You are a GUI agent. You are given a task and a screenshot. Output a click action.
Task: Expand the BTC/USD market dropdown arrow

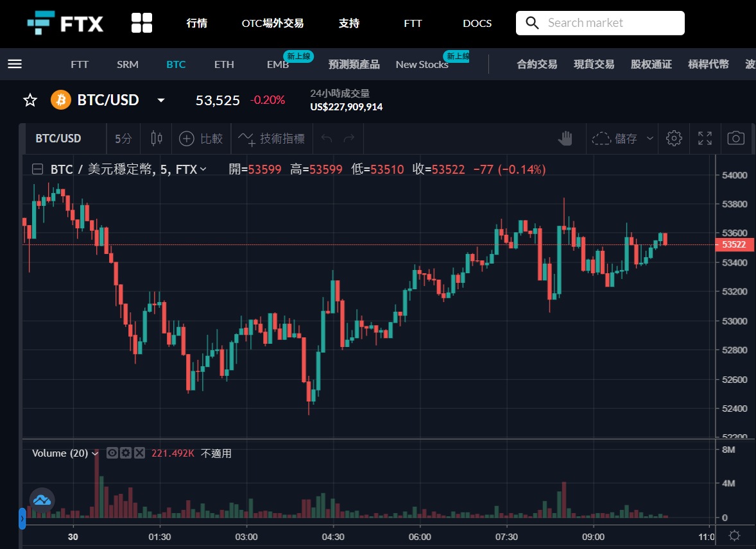[x=161, y=100]
